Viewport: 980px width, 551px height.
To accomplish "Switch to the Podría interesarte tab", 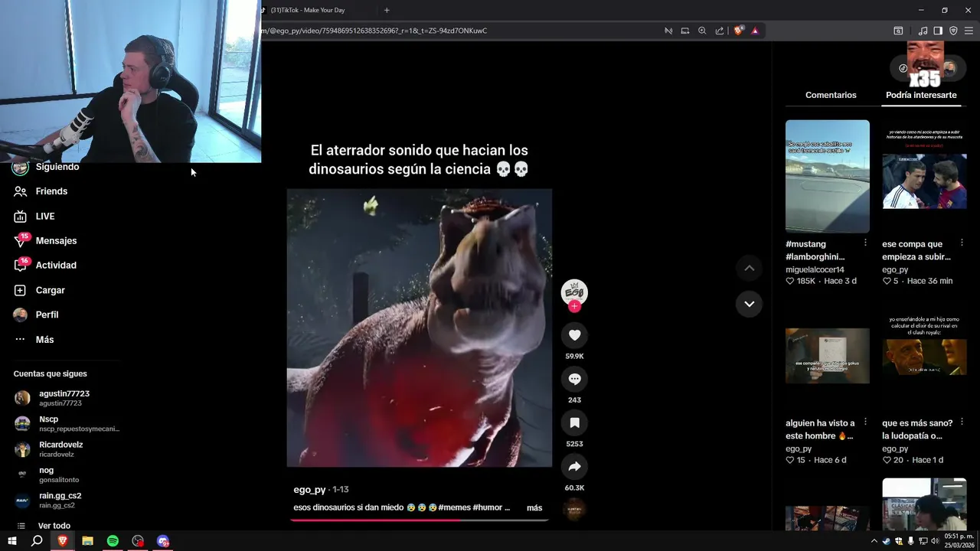I will [x=921, y=95].
